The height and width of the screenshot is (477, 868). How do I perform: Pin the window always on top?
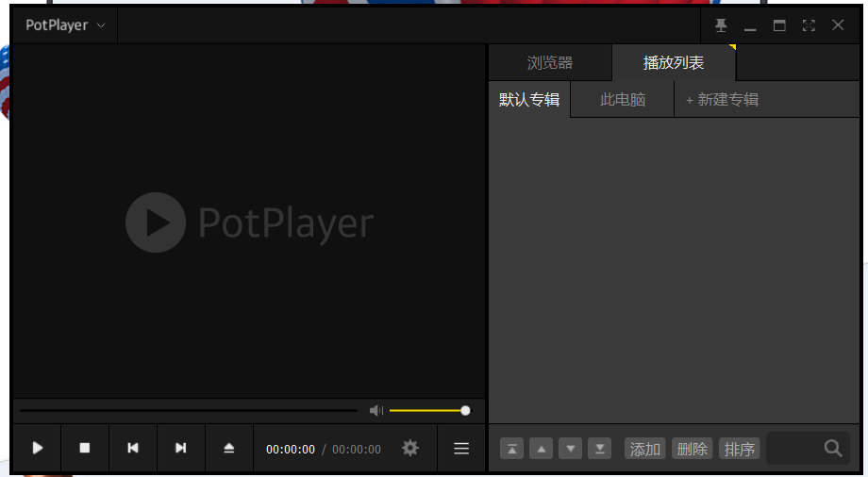tap(721, 25)
